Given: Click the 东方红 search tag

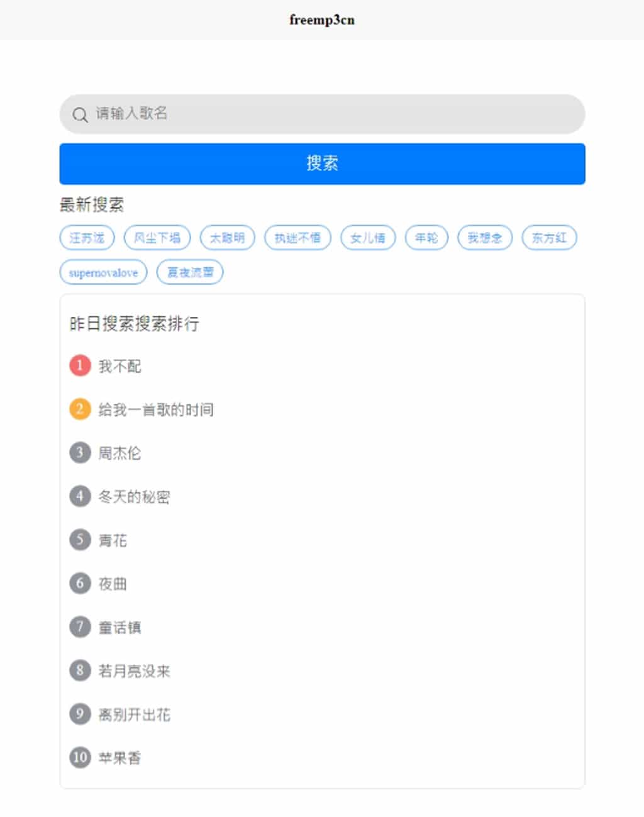Looking at the screenshot, I should [x=549, y=238].
